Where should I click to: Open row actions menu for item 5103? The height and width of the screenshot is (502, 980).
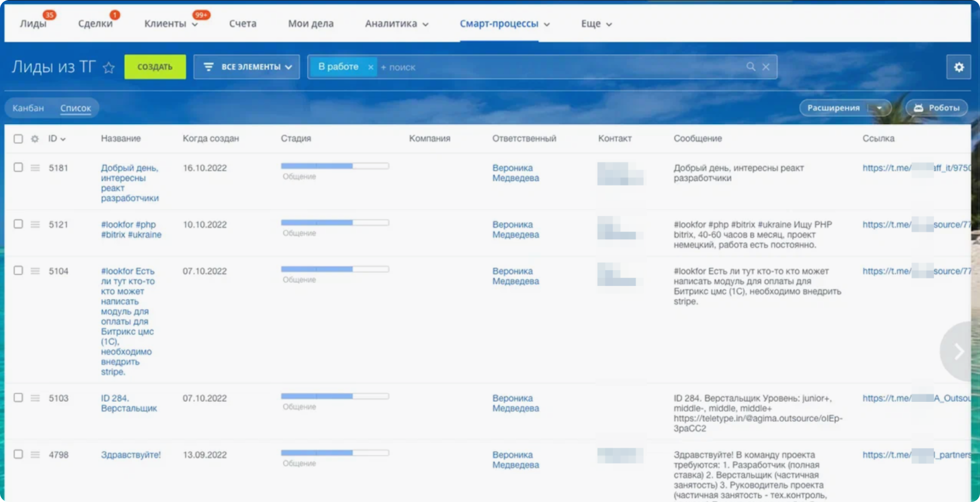35,398
